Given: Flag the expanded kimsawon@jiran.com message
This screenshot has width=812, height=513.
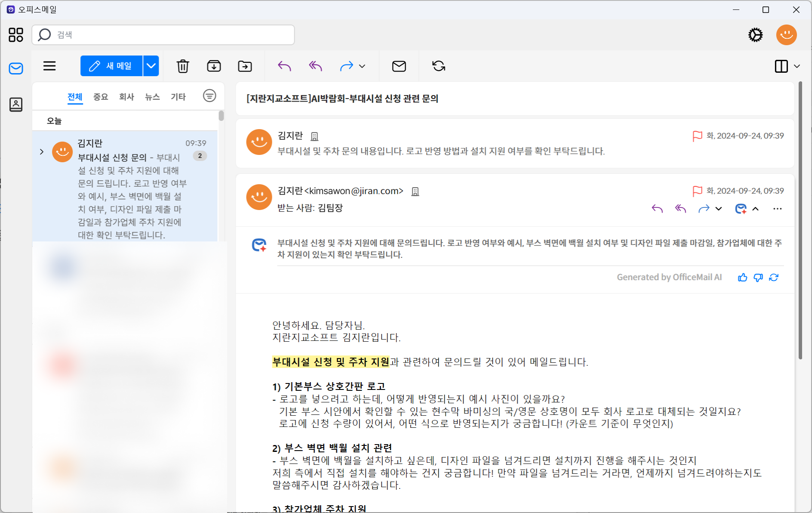Looking at the screenshot, I should click(697, 191).
